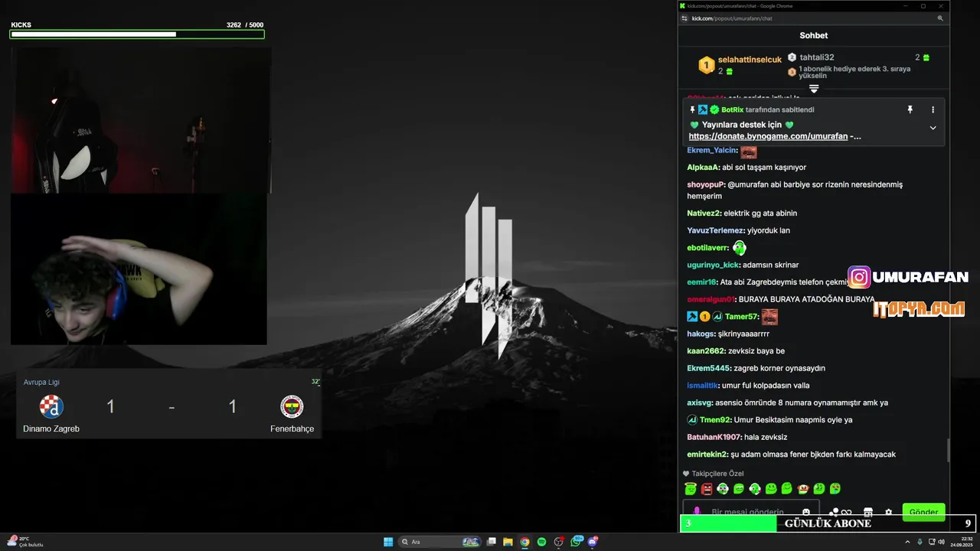Click the chat scrollbar thumb

click(x=949, y=450)
